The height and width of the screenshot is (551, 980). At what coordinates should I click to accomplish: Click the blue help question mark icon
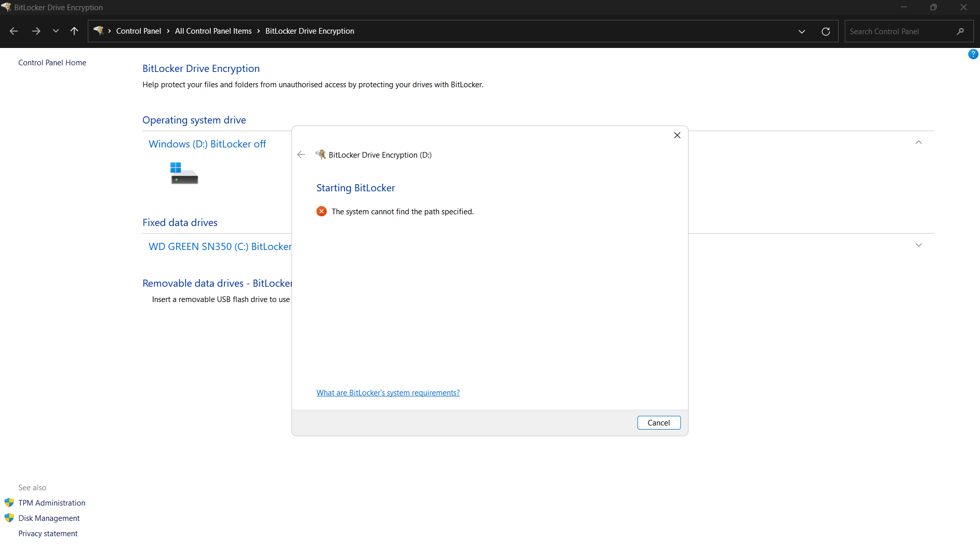click(973, 54)
